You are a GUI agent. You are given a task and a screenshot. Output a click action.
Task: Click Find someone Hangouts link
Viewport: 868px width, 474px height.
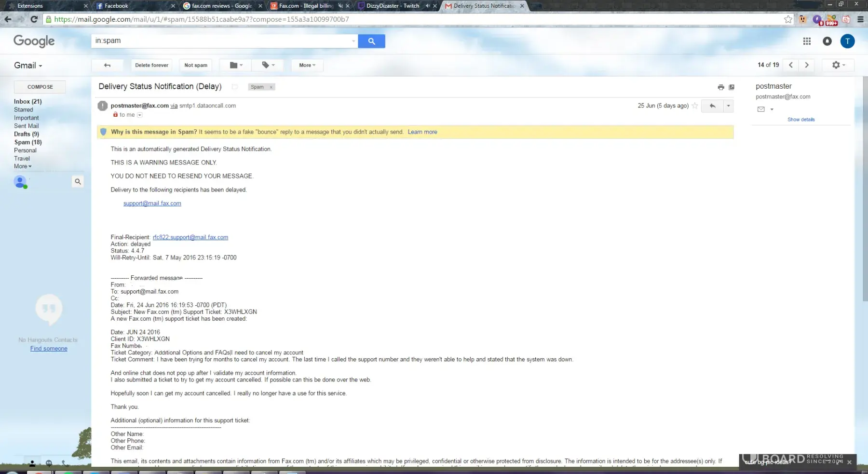(49, 349)
